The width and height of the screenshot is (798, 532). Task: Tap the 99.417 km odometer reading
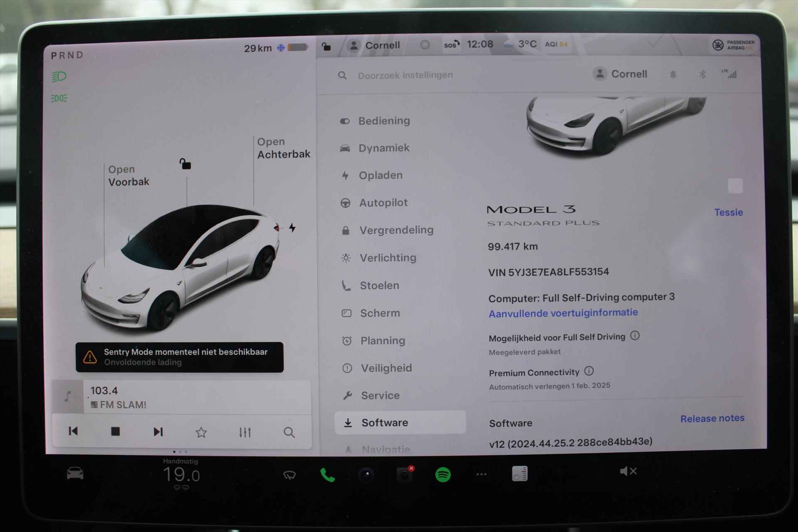tap(513, 246)
